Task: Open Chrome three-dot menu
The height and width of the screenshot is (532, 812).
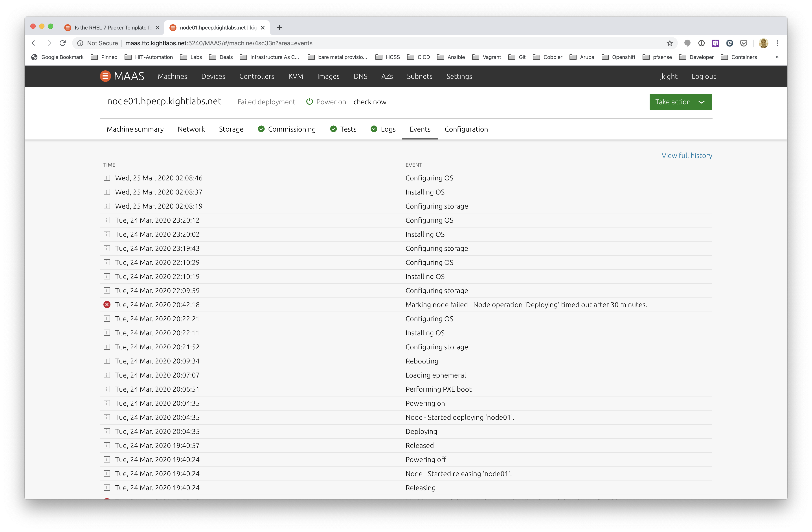Action: pos(777,43)
